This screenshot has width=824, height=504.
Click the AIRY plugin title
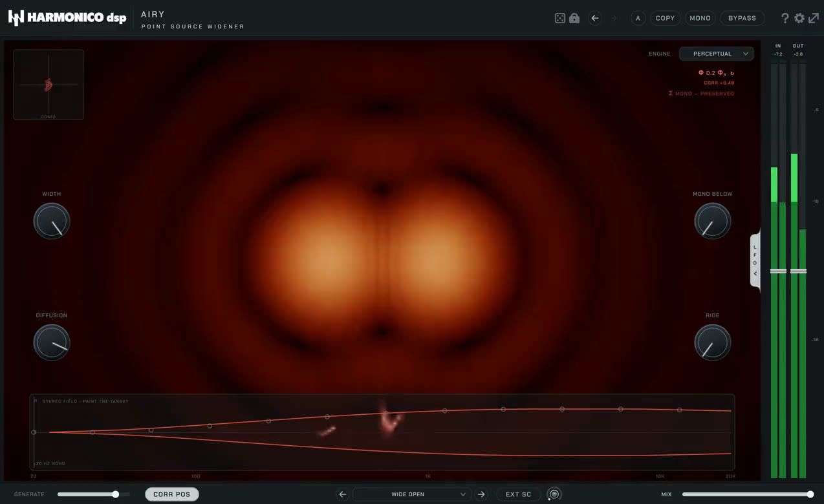pyautogui.click(x=153, y=14)
